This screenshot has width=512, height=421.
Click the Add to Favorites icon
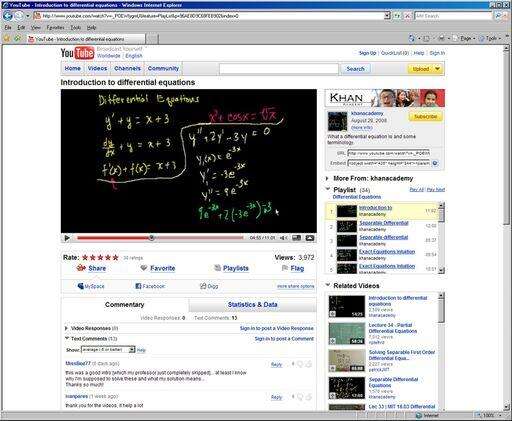tap(17, 39)
